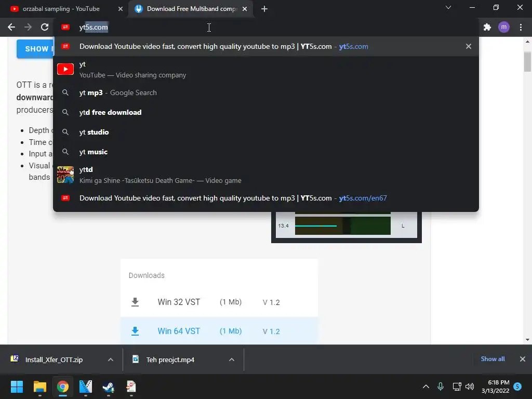
Task: Open the purple profile avatar
Action: (x=504, y=27)
